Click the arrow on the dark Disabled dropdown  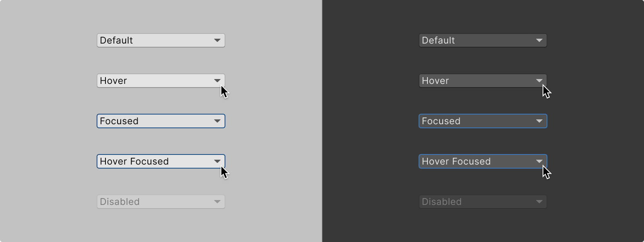539,202
